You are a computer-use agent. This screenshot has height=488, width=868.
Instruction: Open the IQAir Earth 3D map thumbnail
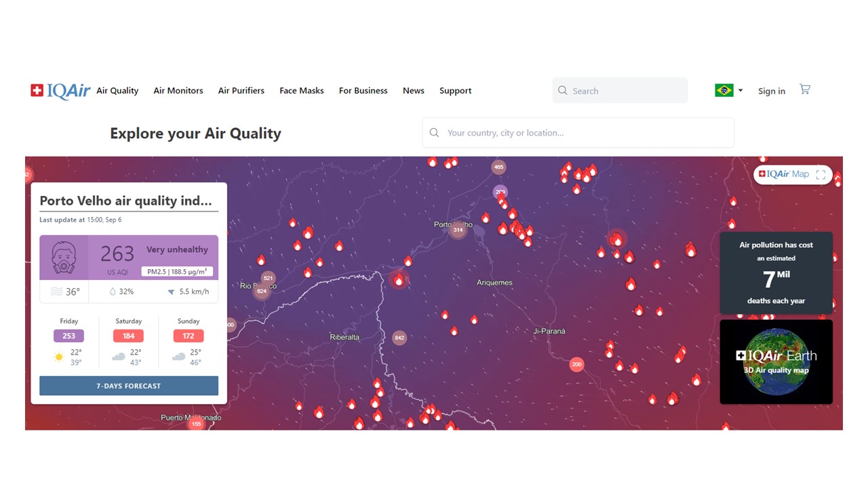tap(776, 362)
